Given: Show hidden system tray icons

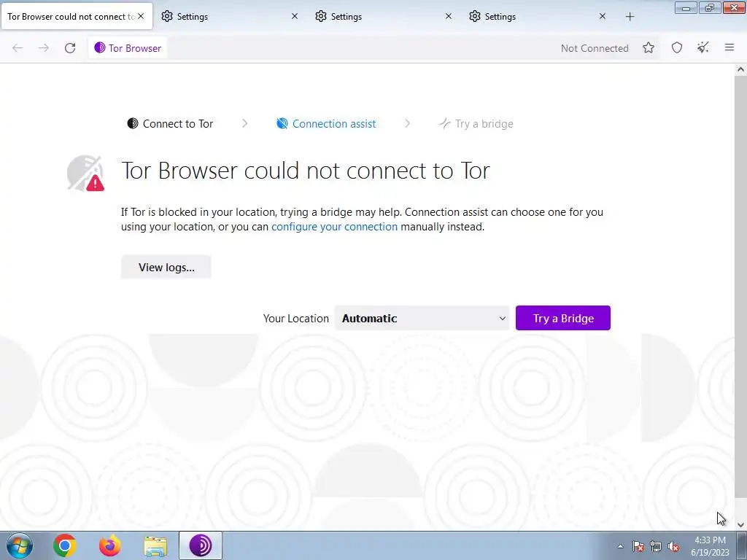Looking at the screenshot, I should [620, 546].
